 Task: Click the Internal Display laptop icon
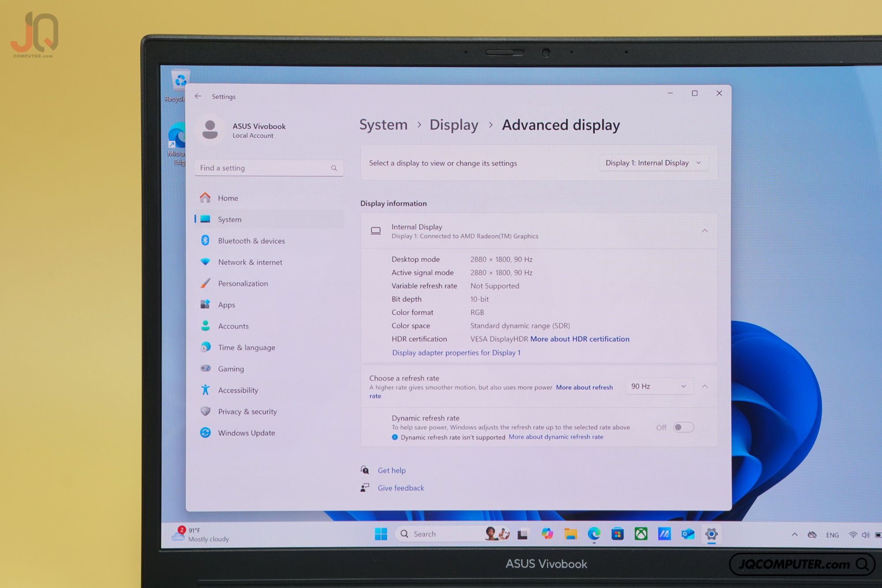click(x=376, y=231)
